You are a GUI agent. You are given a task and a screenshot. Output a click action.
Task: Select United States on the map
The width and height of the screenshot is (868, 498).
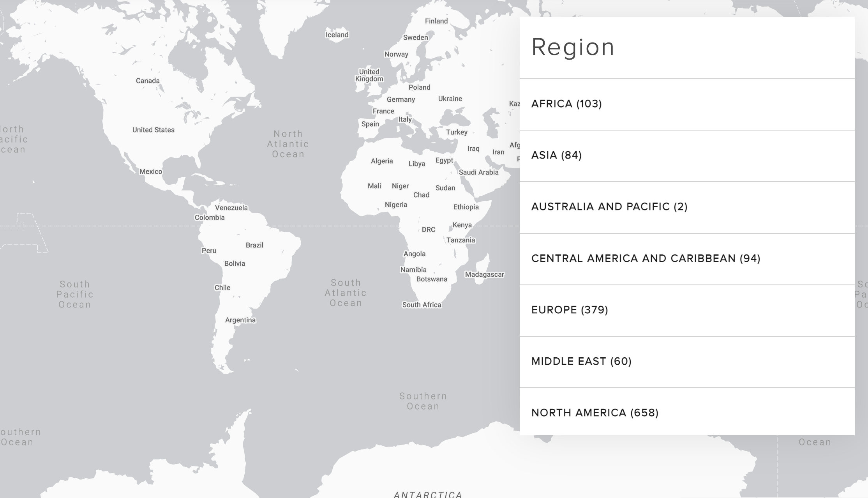click(x=153, y=130)
